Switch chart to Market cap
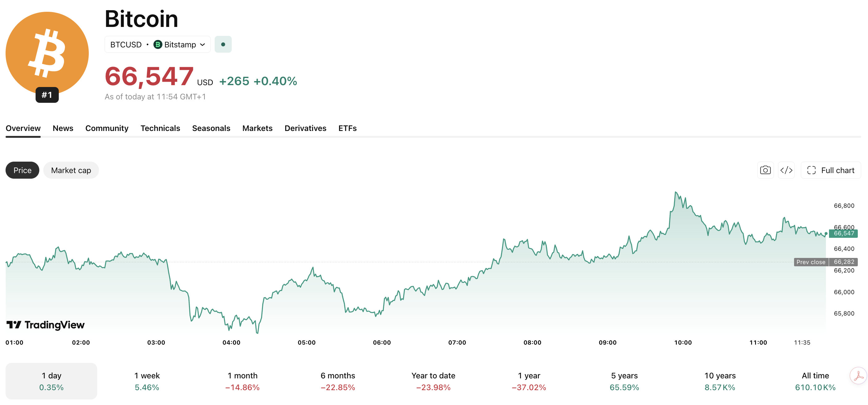This screenshot has width=868, height=405. (71, 170)
